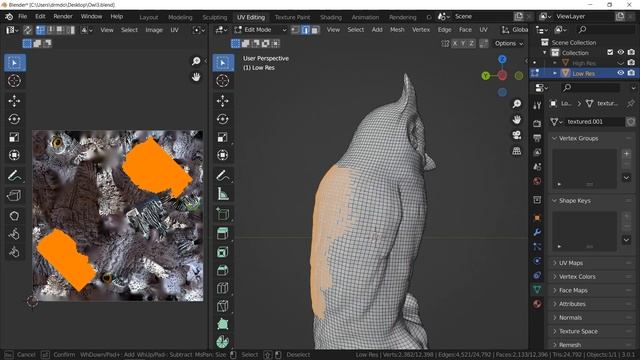Viewport: 640px width, 360px height.
Task: Pick the UV editor Scale tool
Action: pos(15,137)
